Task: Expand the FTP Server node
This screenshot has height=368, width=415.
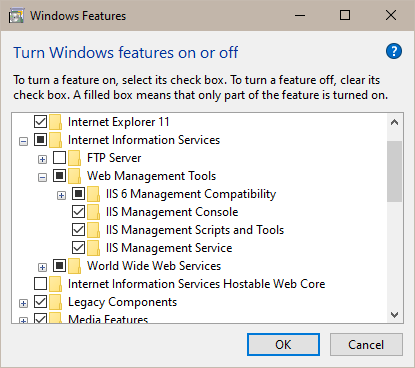Action: (x=42, y=160)
